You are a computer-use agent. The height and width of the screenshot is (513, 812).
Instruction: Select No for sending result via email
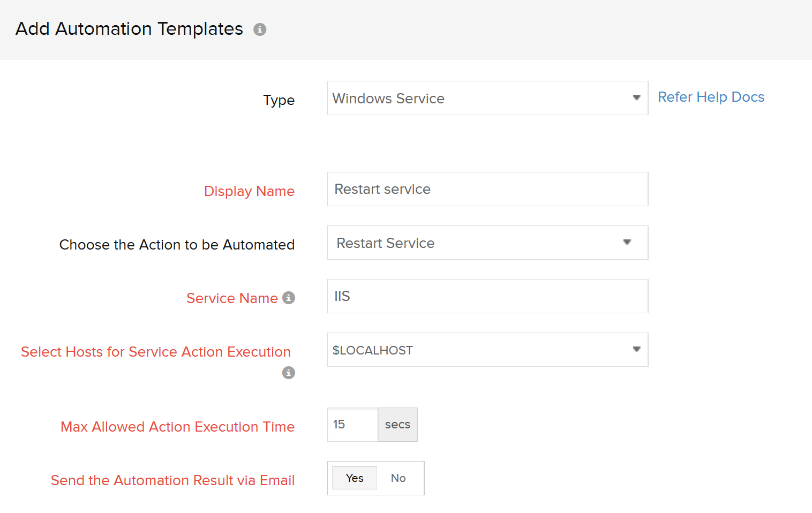398,478
